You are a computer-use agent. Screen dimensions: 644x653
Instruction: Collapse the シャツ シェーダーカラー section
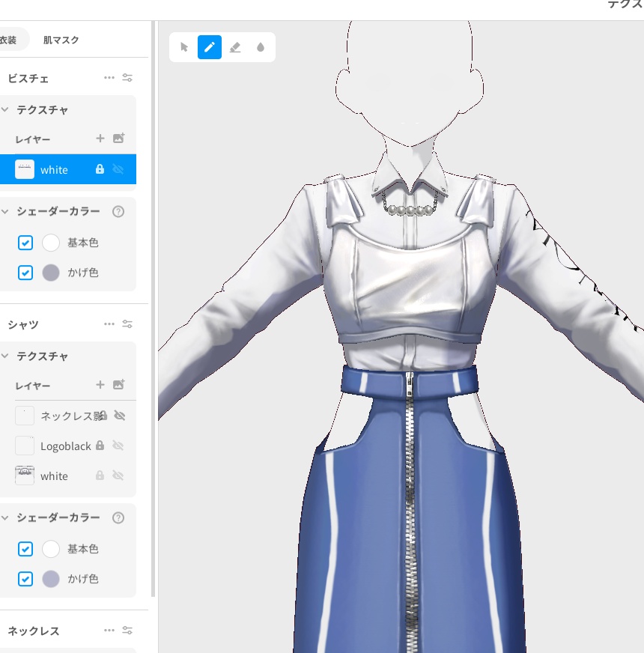click(6, 517)
